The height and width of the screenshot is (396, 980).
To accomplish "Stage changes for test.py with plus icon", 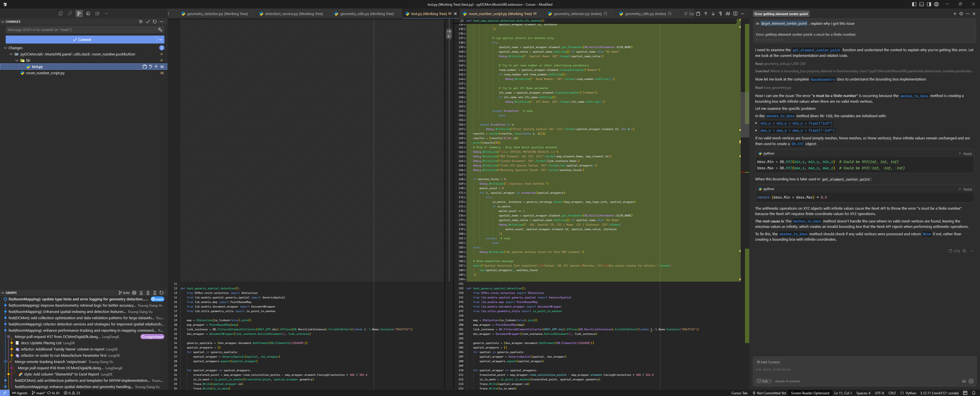I will click(x=156, y=67).
